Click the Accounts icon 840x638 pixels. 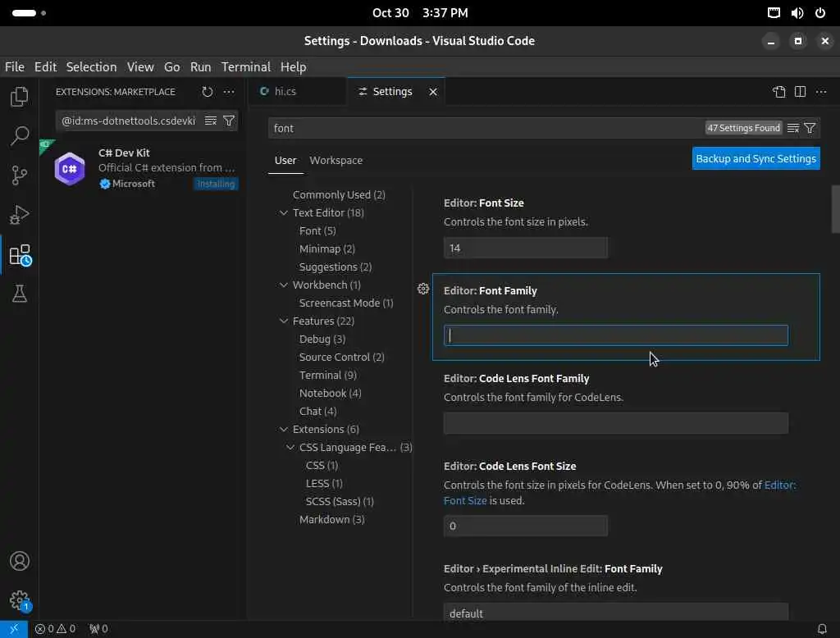click(20, 561)
